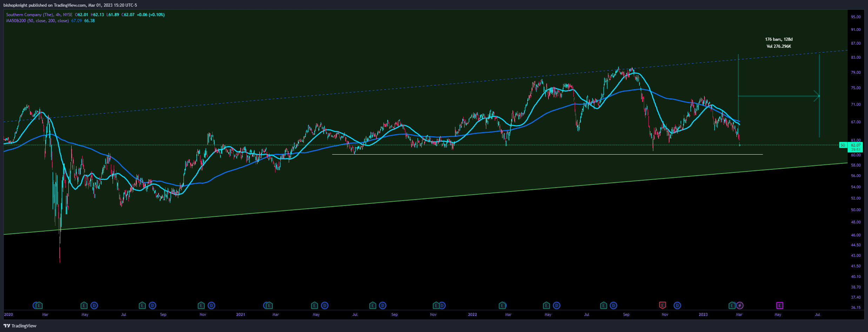The height and width of the screenshot is (332, 868).
Task: Click the dividend marker after May 2022
Action: (557, 306)
